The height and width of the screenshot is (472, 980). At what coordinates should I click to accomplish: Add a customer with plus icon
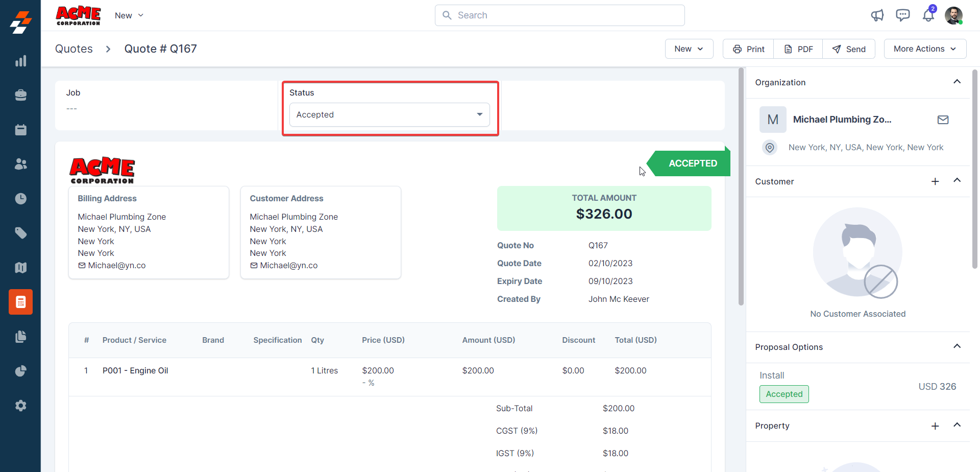click(x=935, y=181)
